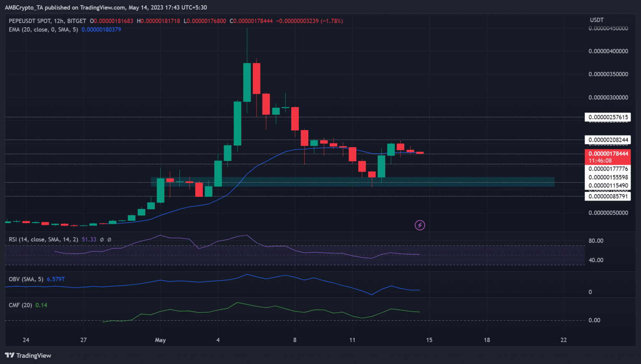
Task: Click the 0.00000208244 price level label
Action: click(608, 140)
